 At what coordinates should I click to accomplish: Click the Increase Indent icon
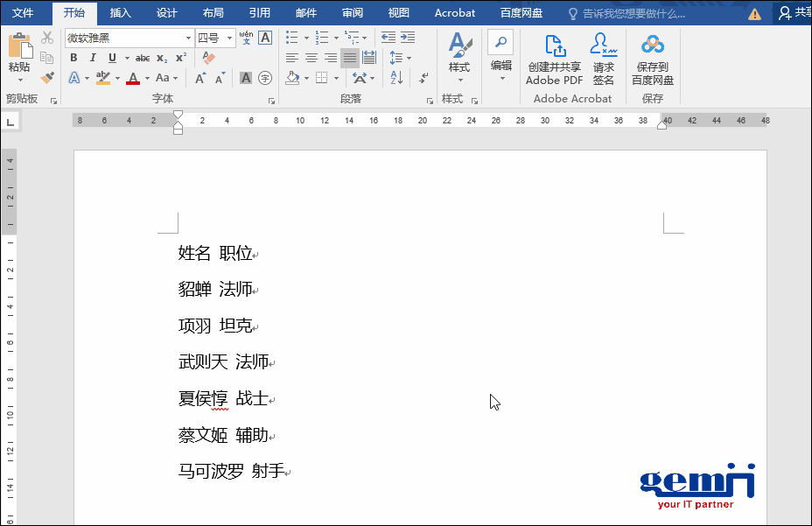[x=407, y=38]
